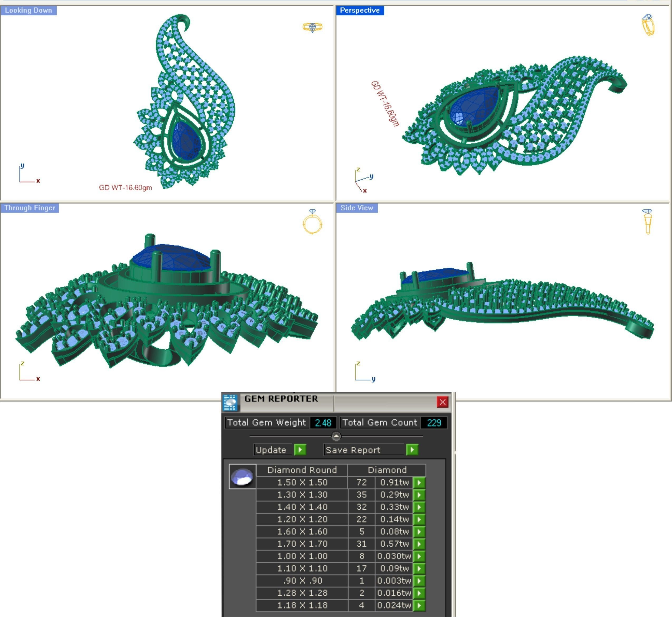Click green arrow next to Update
672x617 pixels.
[x=300, y=450]
